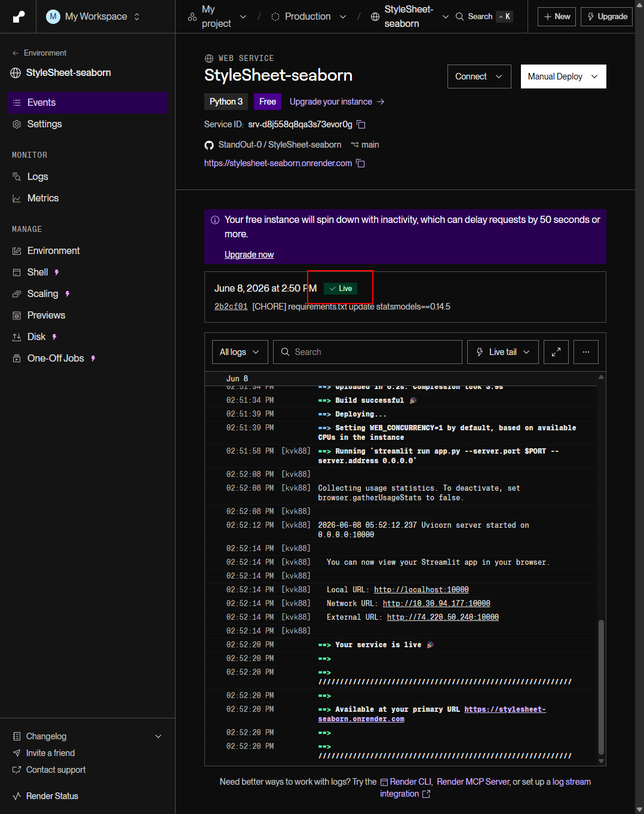
Task: Click the Contact support external link icon
Action: coord(17,770)
